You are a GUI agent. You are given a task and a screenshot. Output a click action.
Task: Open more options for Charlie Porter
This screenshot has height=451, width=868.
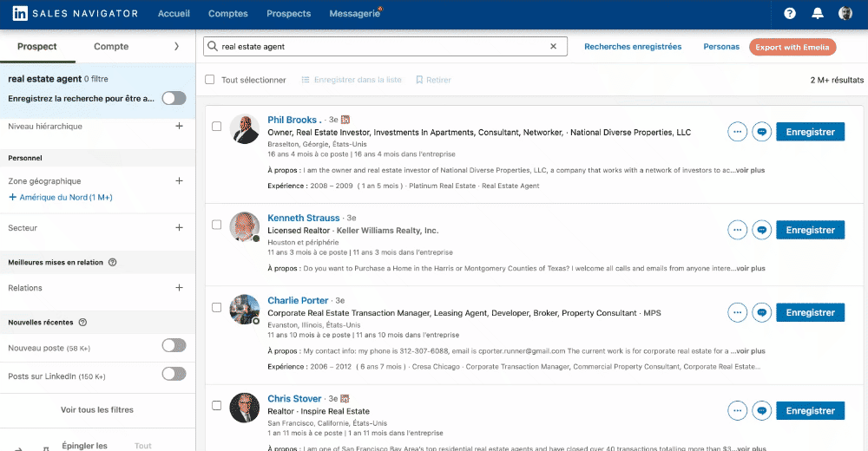(x=737, y=312)
